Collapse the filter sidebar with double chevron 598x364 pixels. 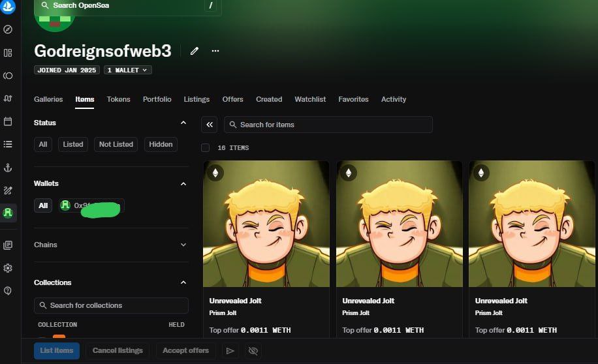pyautogui.click(x=210, y=125)
